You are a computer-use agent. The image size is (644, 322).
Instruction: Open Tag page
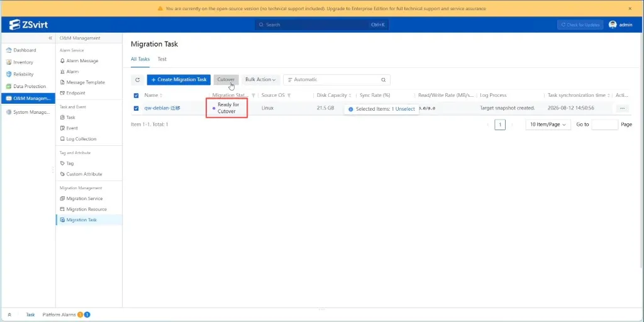(x=70, y=164)
